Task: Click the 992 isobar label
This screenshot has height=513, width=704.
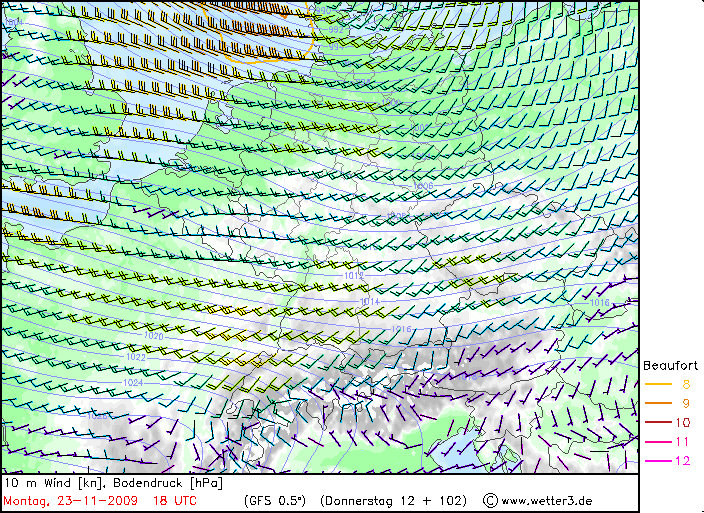Action: coord(336,30)
